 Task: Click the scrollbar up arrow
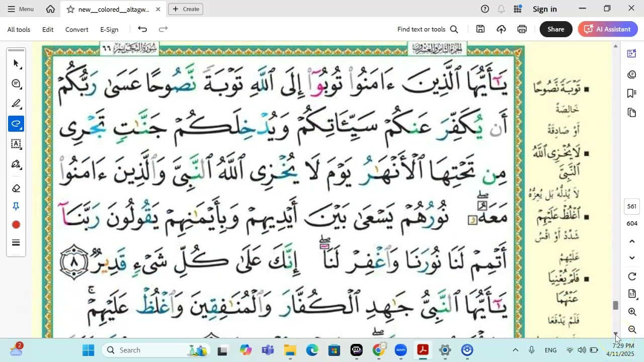(x=615, y=46)
